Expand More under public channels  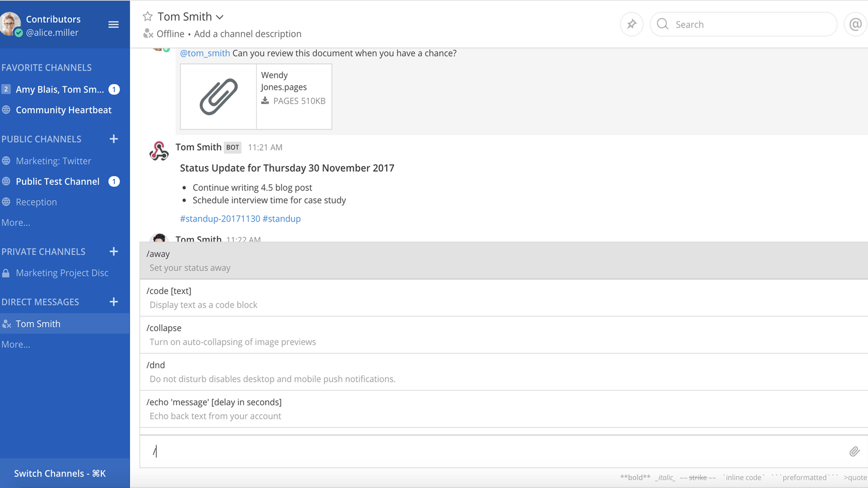16,222
